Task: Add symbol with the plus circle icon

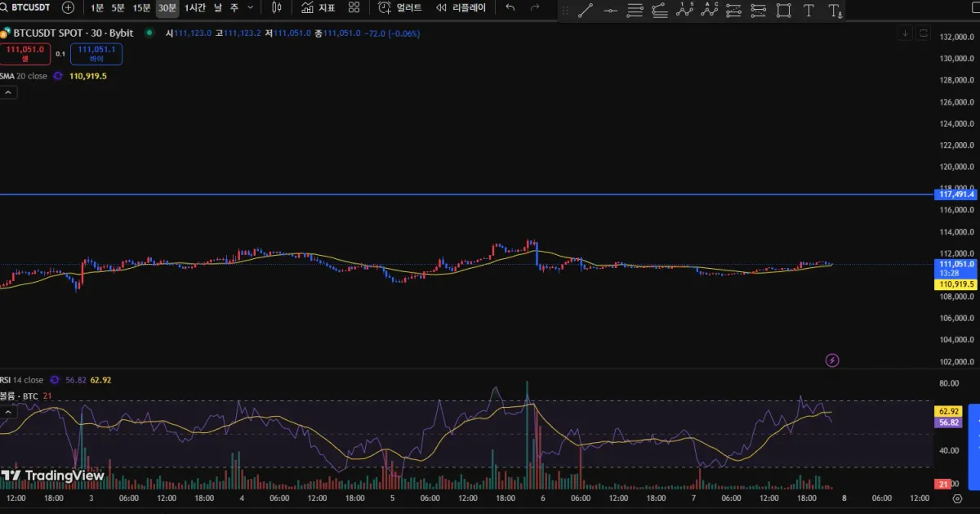Action: point(68,7)
